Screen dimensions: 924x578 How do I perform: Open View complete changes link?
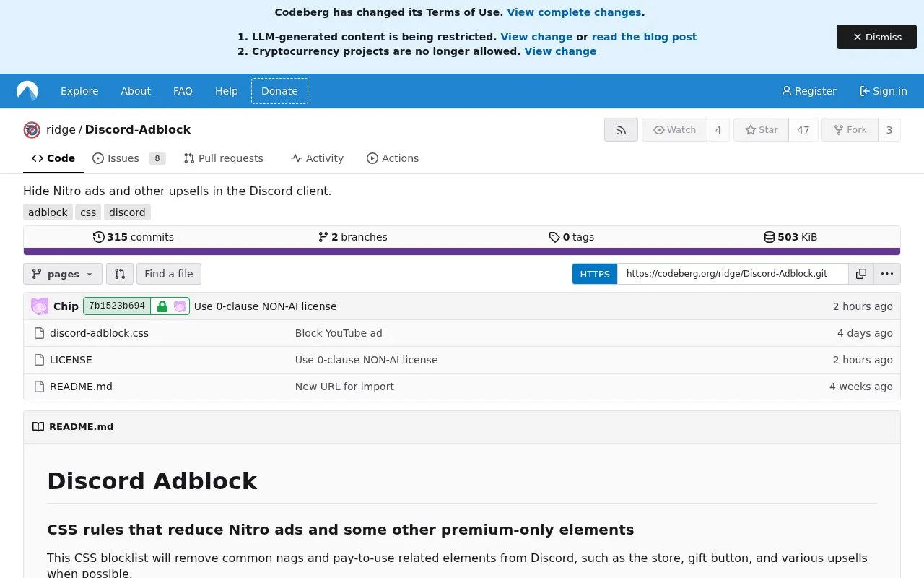[574, 12]
